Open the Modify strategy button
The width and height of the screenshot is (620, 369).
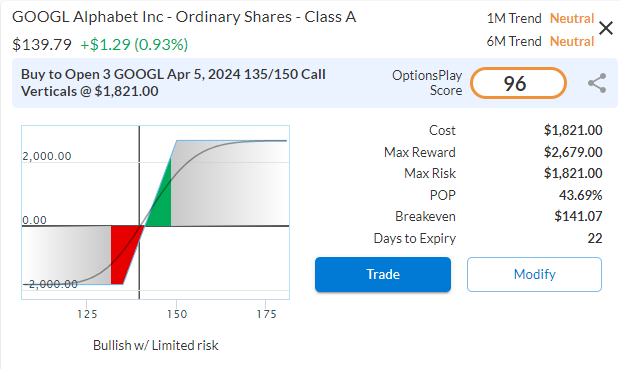pyautogui.click(x=534, y=274)
